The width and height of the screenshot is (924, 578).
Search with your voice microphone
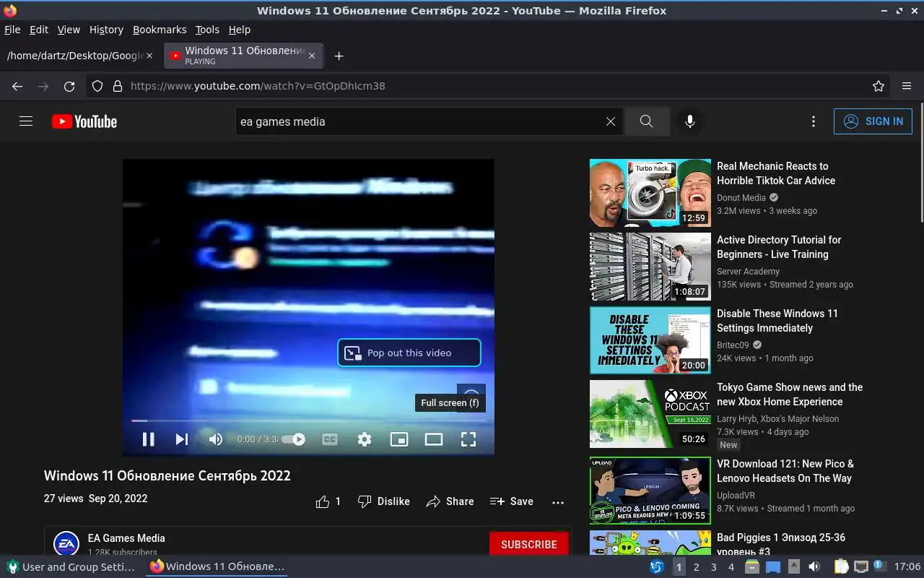pyautogui.click(x=690, y=121)
